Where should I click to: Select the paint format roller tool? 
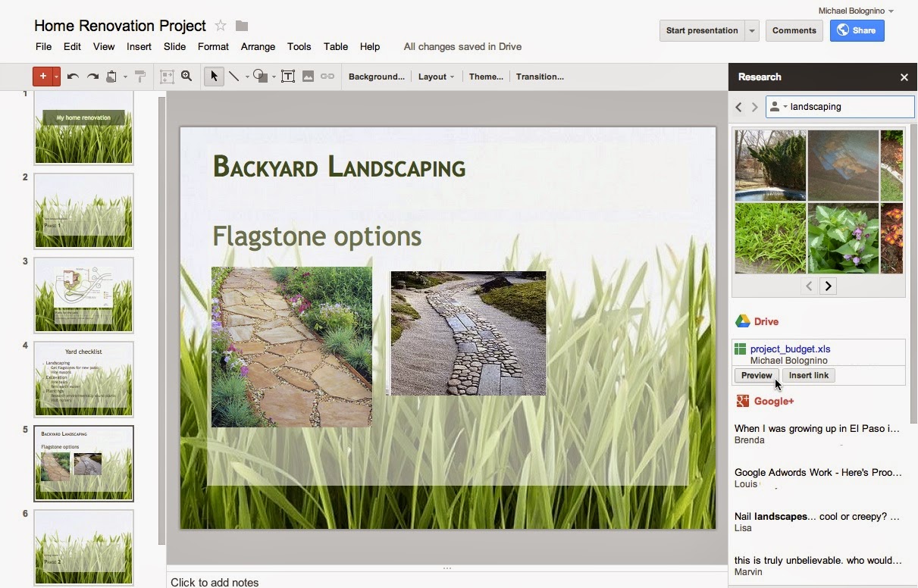pyautogui.click(x=140, y=77)
